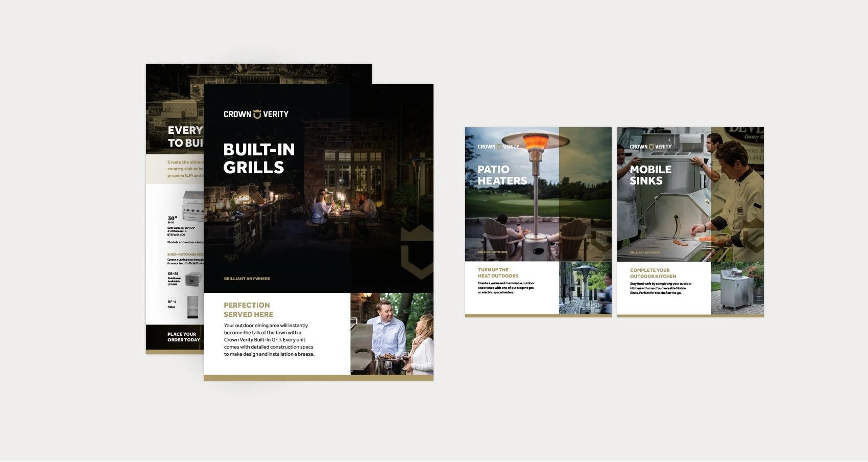Click "PERFECTION SERVED HERE" subheading
This screenshot has height=462, width=868.
[248, 310]
